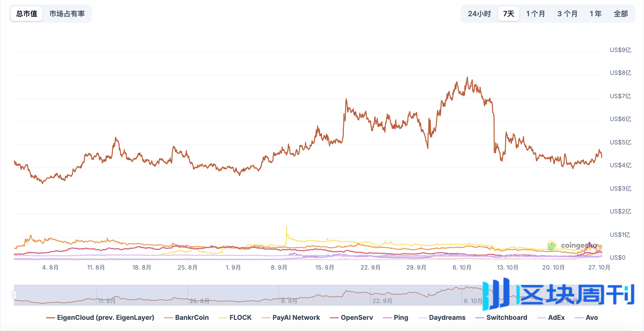Toggle FLOCK series in the legend
This screenshot has width=644, height=331.
coord(240,318)
